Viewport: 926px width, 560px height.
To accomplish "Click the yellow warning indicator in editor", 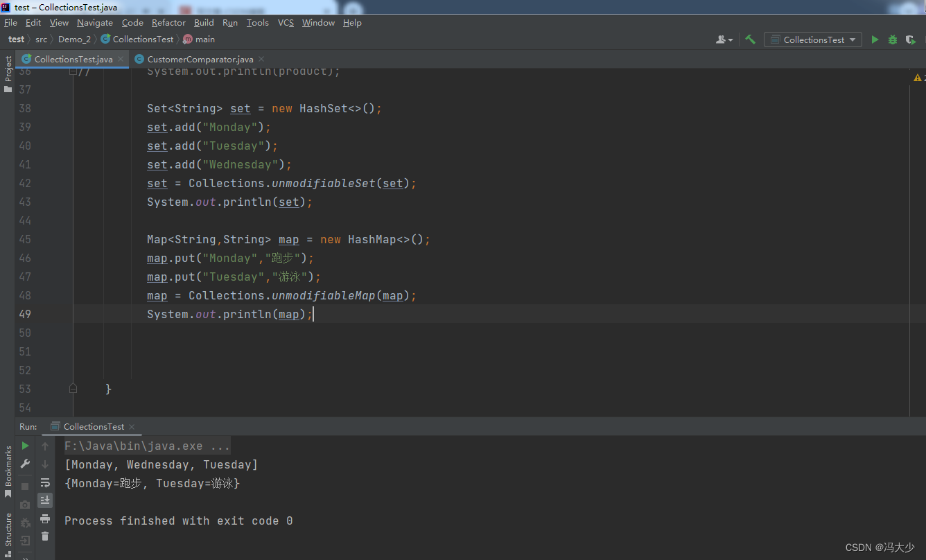I will [x=918, y=78].
